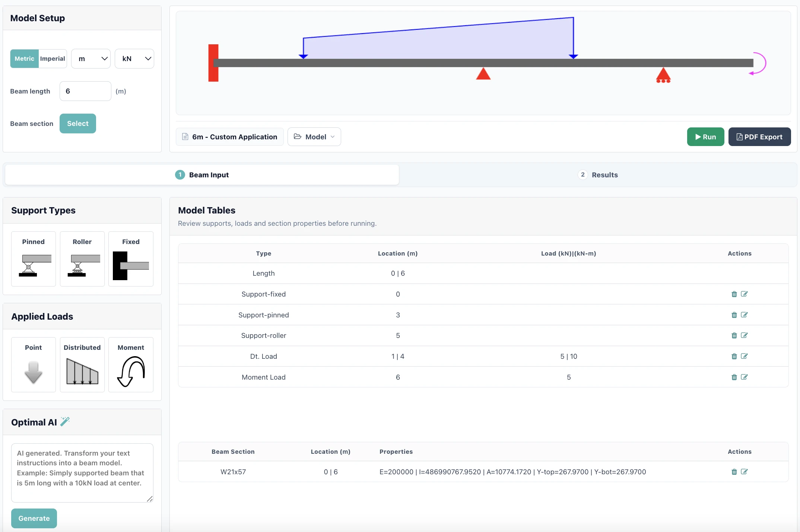Viewport: 800px width, 532px height.
Task: Export the model to PDF
Action: pos(759,137)
